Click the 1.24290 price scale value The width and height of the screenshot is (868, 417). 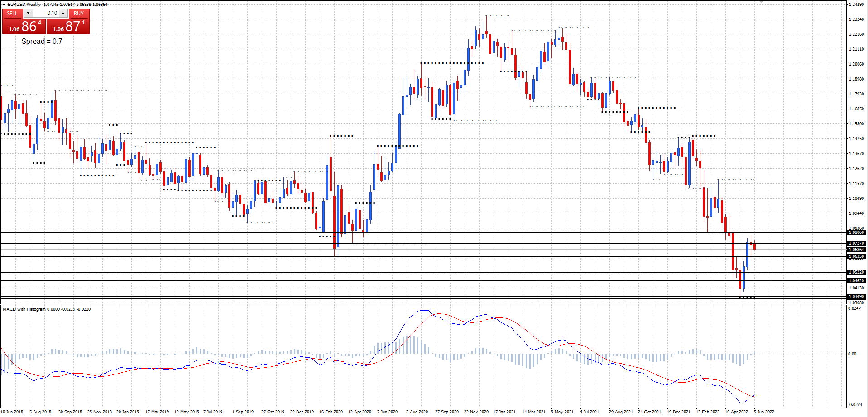pos(857,5)
